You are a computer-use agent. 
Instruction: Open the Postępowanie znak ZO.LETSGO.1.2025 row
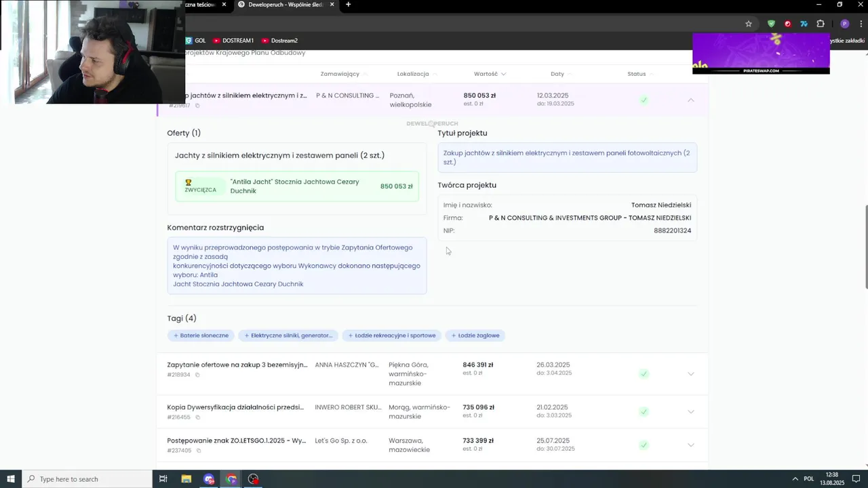point(237,441)
